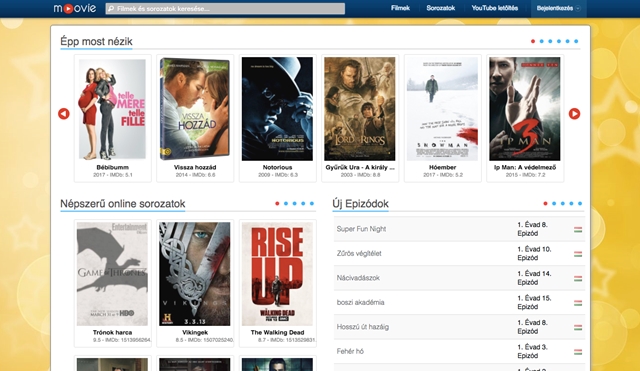Select last pager dot in Épp most nézik
Viewport: 640px width, 371px height.
tap(576, 41)
